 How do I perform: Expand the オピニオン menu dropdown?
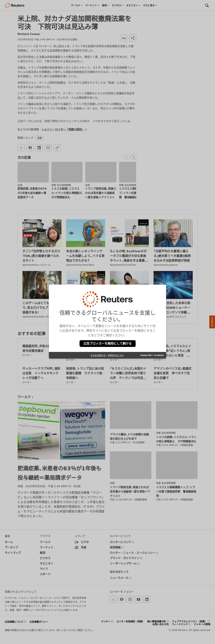(x=133, y=5)
